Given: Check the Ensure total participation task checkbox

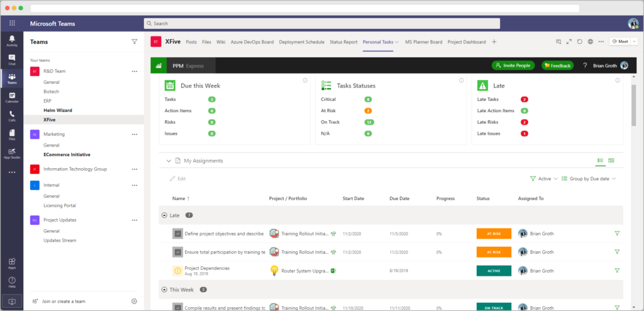Looking at the screenshot, I should pyautogui.click(x=177, y=252).
